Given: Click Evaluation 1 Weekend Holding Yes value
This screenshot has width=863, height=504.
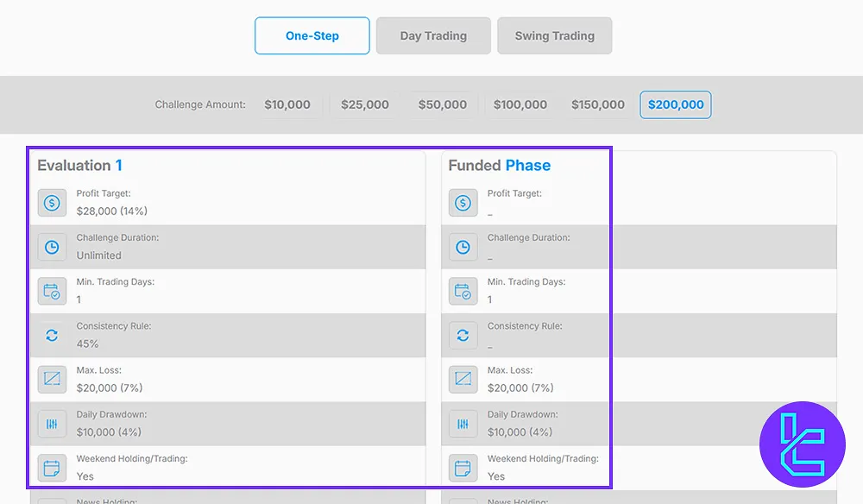Looking at the screenshot, I should click(x=85, y=476).
